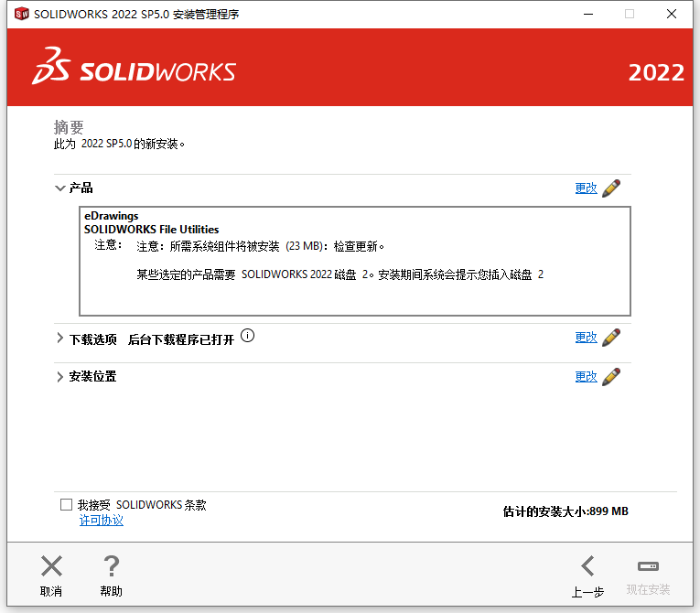
Task: Click the 现在安装 install icon
Action: coord(648,566)
